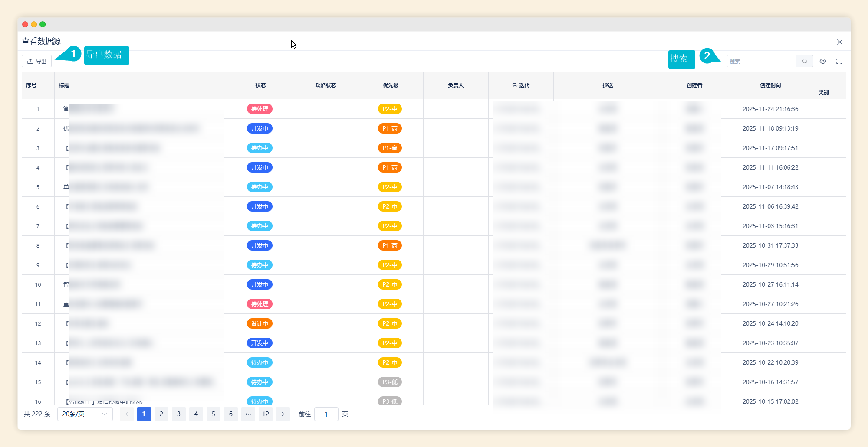
Task: Click the export (导出) button
Action: 37,61
